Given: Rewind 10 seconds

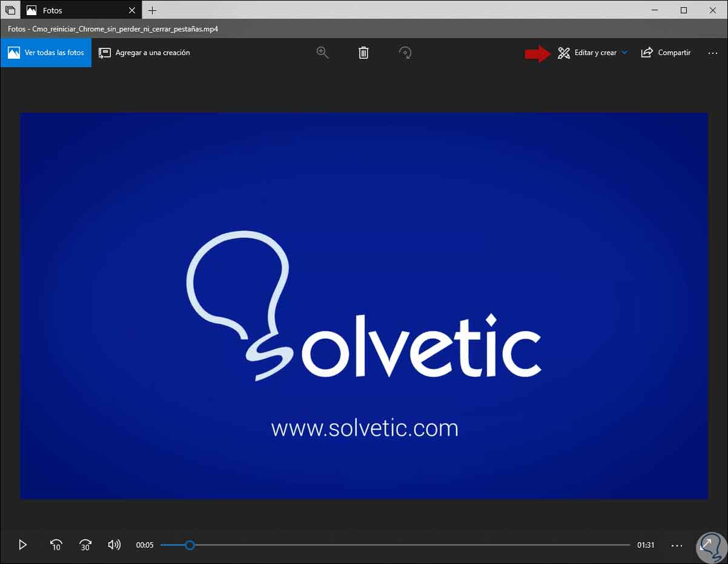Looking at the screenshot, I should [x=56, y=545].
